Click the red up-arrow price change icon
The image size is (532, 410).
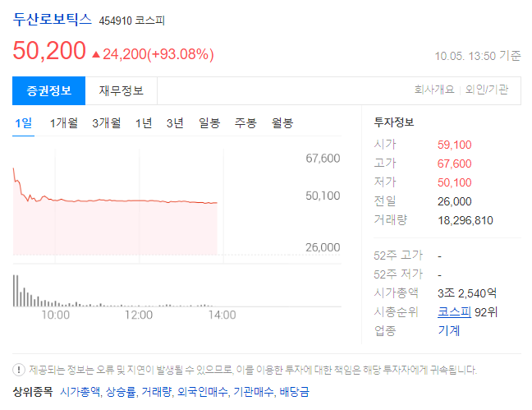click(x=96, y=54)
